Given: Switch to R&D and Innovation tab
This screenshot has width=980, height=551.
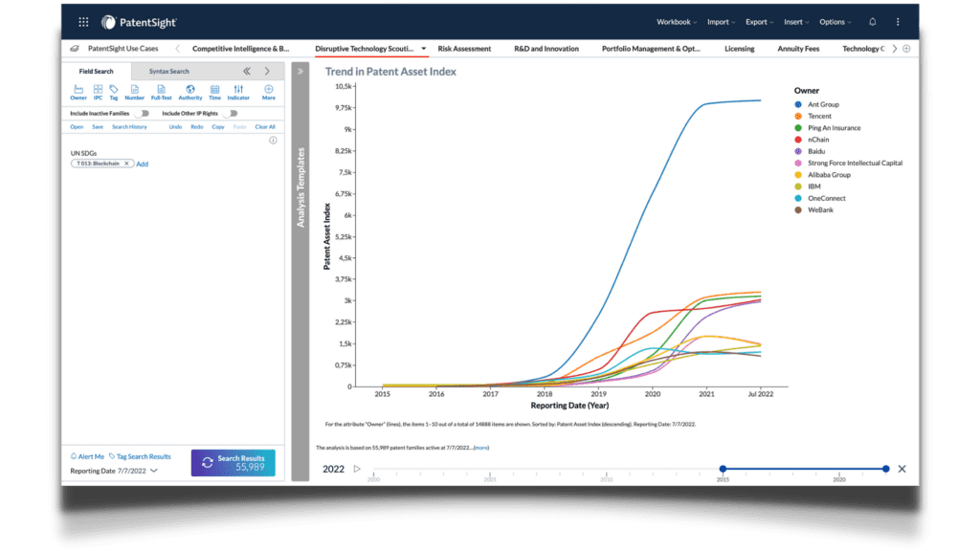Looking at the screenshot, I should pos(546,49).
